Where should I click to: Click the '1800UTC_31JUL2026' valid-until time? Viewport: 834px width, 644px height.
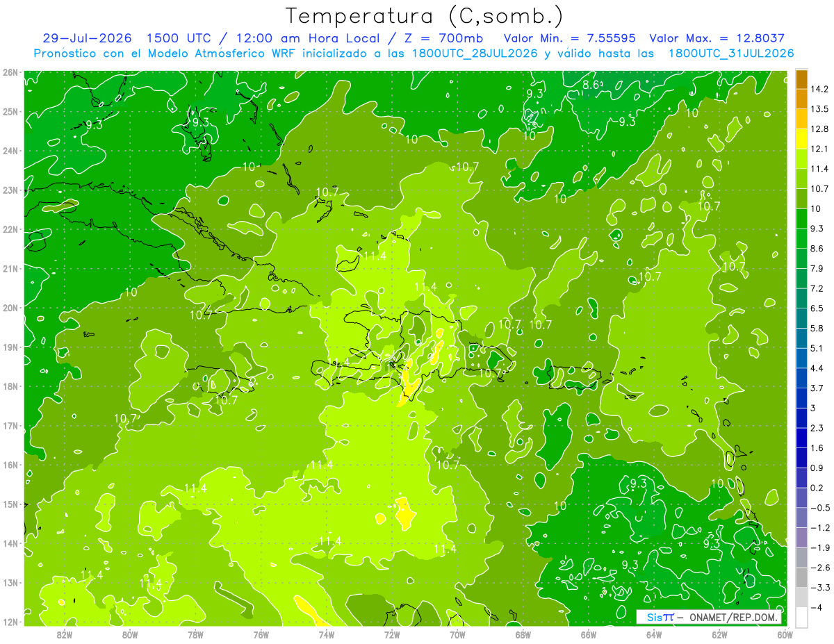coord(731,53)
